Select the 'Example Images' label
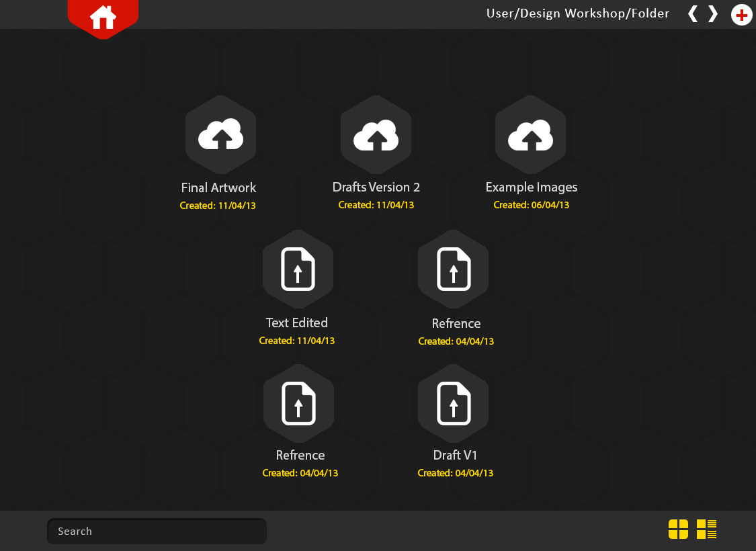 532,187
